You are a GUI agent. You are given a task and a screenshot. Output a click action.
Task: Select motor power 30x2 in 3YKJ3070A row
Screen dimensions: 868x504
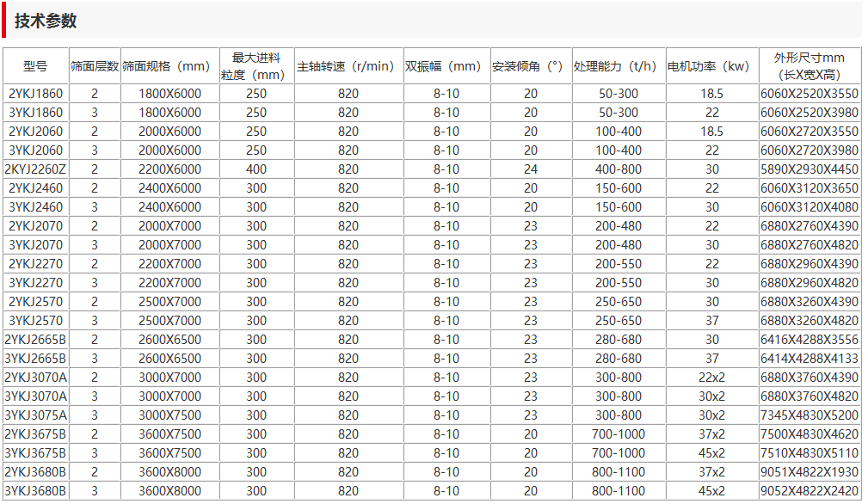tap(712, 396)
